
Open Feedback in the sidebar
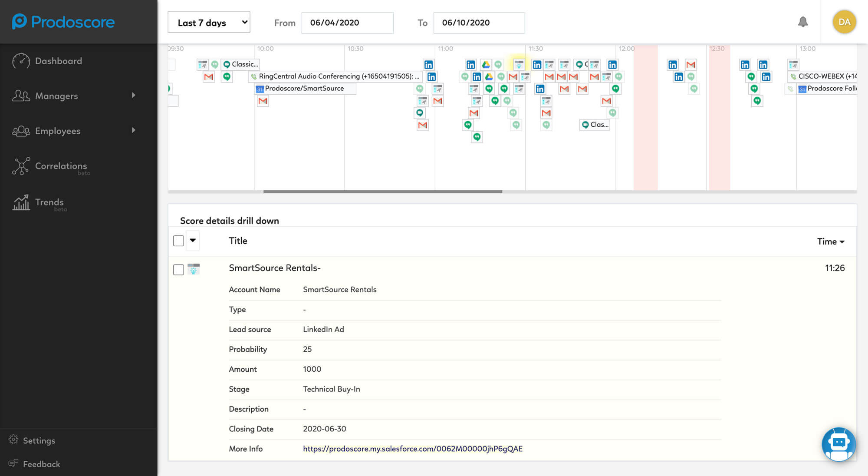coord(42,464)
